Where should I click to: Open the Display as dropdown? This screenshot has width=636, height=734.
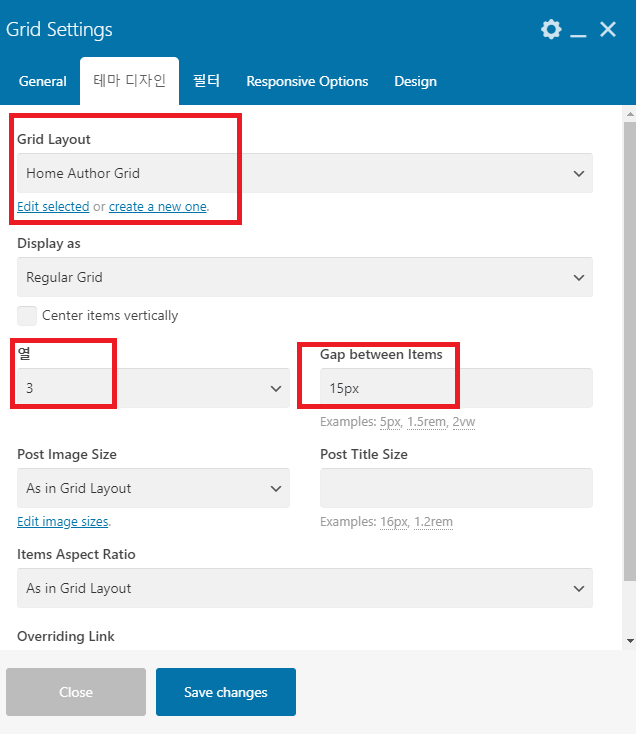tap(305, 277)
